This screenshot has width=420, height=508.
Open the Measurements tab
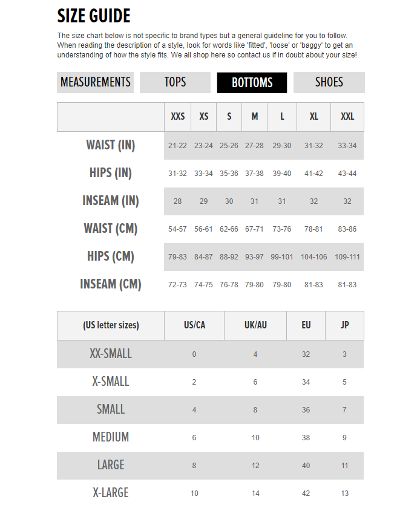(96, 82)
